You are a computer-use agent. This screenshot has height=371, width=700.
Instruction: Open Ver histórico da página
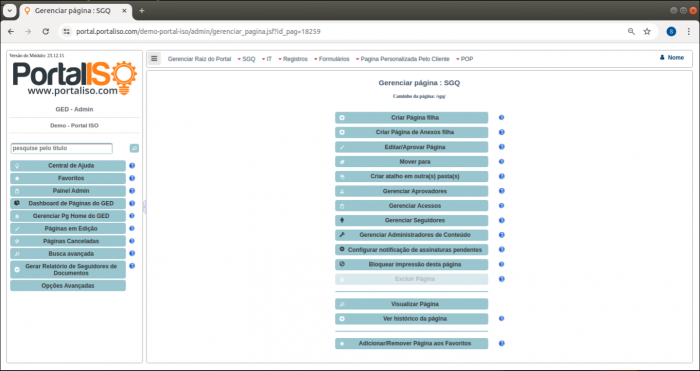click(412, 319)
